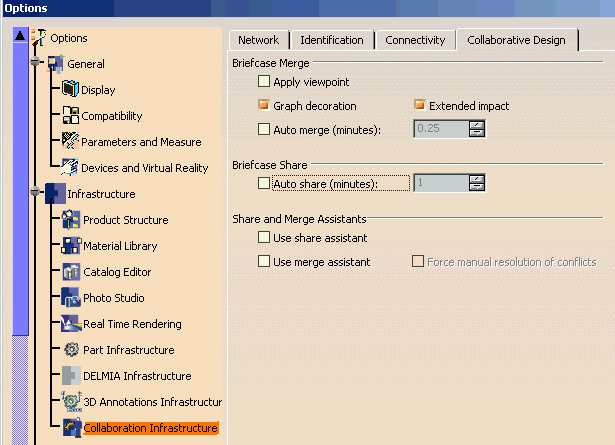The height and width of the screenshot is (445, 615).
Task: Switch to the Network tab
Action: (x=258, y=40)
